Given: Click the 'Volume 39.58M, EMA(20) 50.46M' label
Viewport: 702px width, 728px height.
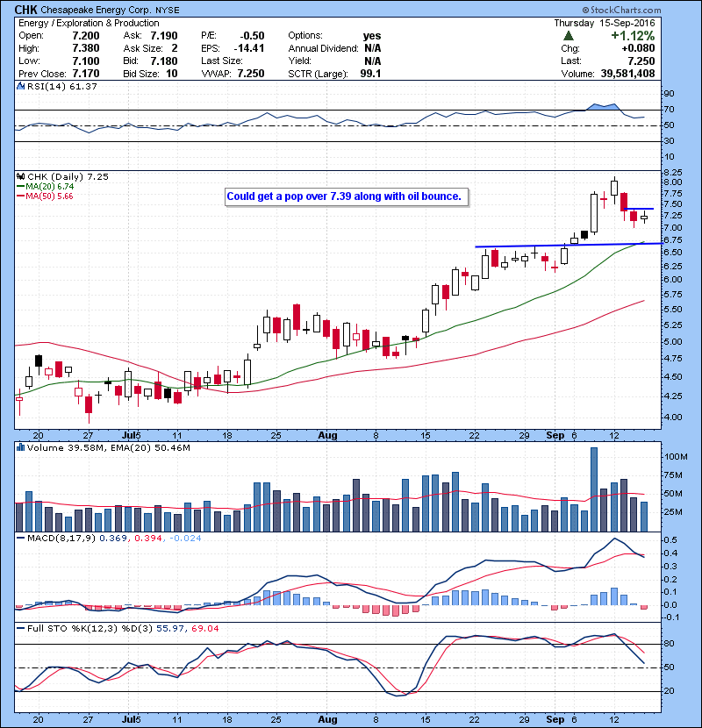Looking at the screenshot, I should click(x=108, y=448).
